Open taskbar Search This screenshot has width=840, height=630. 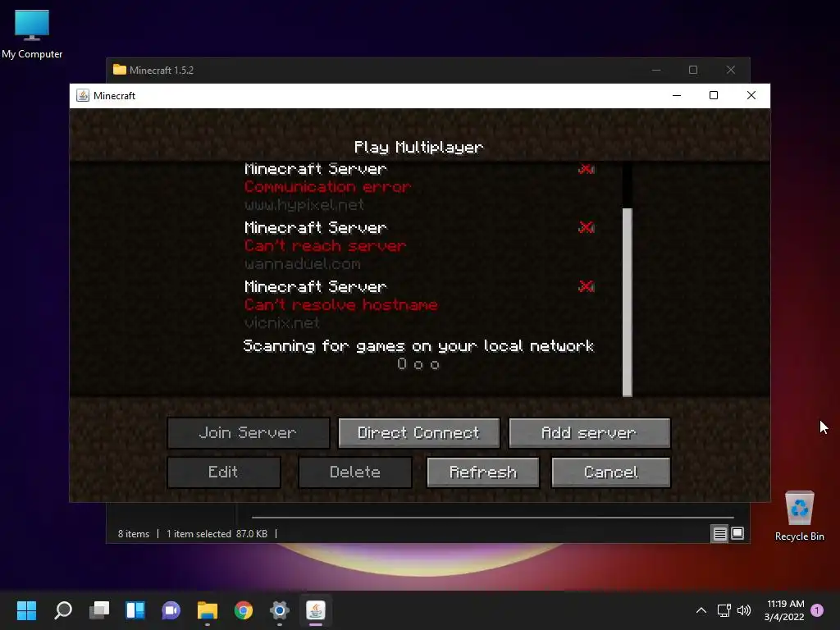62,610
